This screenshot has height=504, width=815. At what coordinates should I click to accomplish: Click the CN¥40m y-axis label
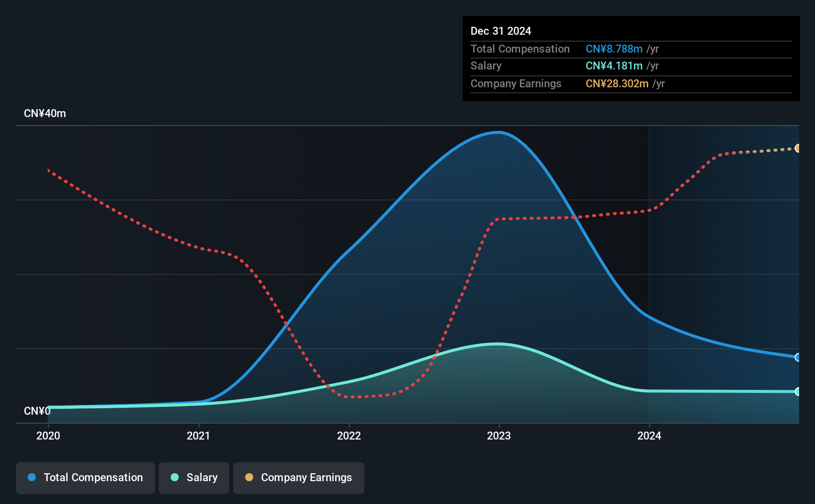coord(45,114)
